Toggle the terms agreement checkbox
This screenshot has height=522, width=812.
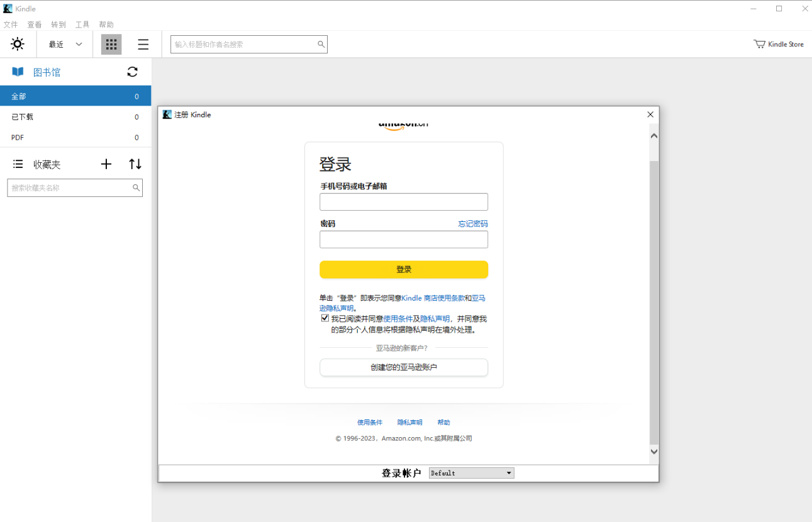[325, 318]
